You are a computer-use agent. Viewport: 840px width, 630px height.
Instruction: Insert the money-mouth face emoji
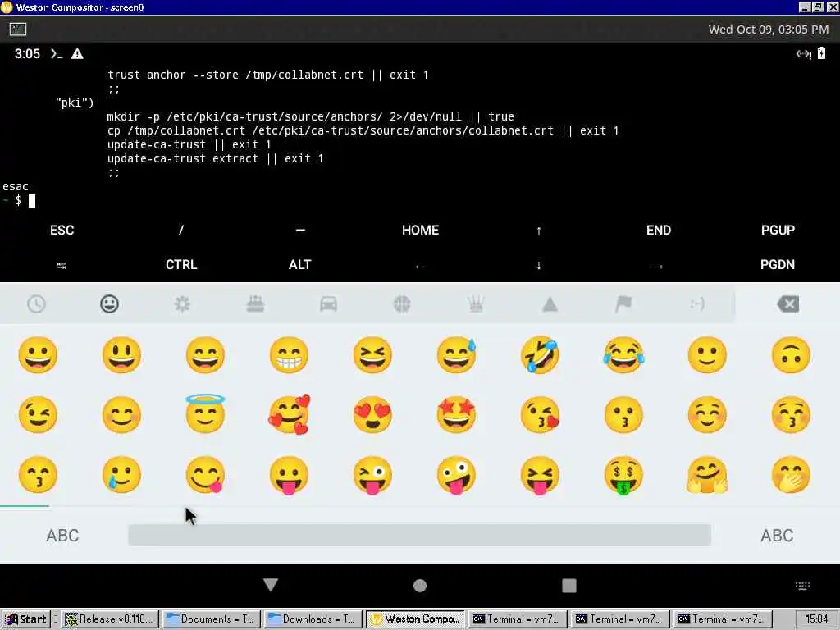pyautogui.click(x=623, y=475)
